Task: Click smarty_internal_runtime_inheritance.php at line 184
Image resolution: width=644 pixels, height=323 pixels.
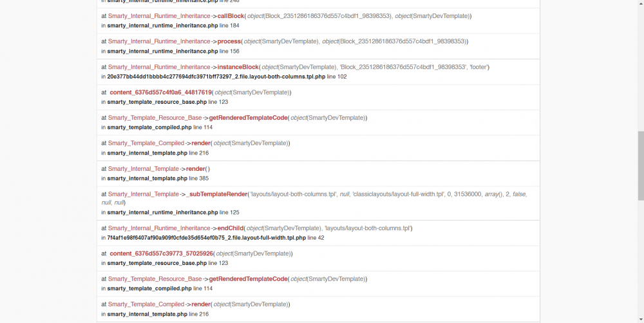Action: [x=163, y=26]
